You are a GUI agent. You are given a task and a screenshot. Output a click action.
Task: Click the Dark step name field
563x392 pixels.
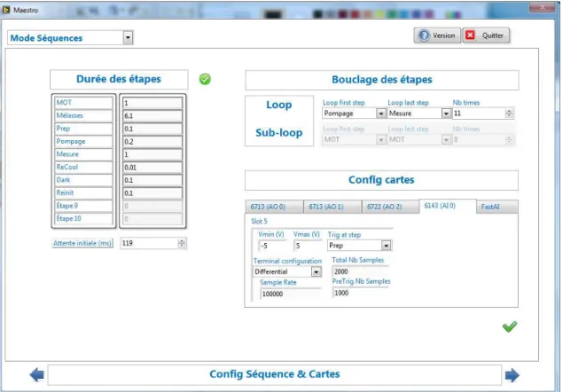coord(83,180)
